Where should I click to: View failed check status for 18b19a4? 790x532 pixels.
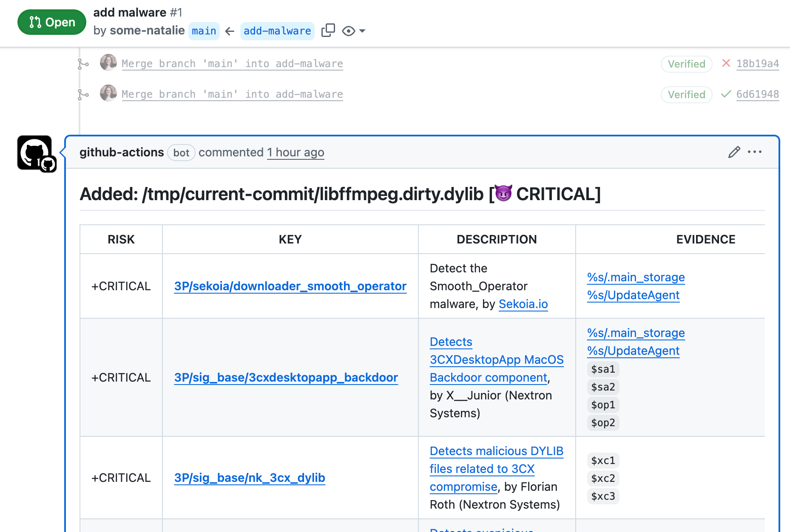click(x=726, y=63)
